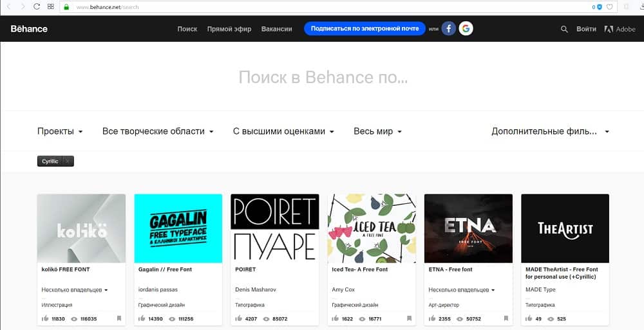Click the Иллюстрация field on kolikö card
The width and height of the screenshot is (644, 330).
(57, 305)
